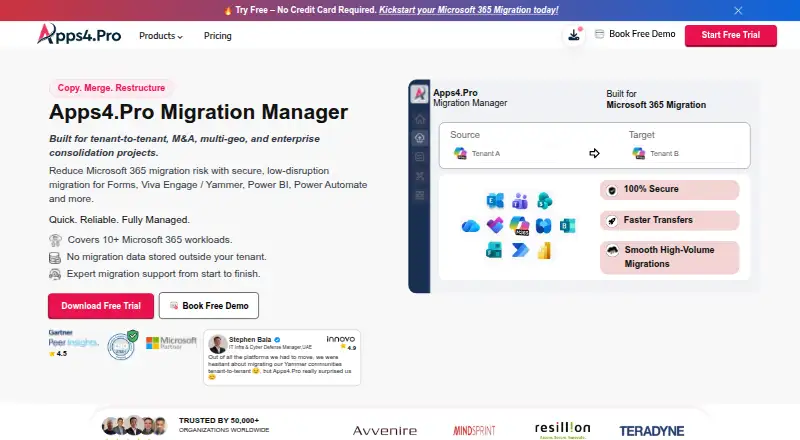Viewport: 800px width, 440px height.
Task: Click the customer avatars group photo
Action: (x=134, y=426)
